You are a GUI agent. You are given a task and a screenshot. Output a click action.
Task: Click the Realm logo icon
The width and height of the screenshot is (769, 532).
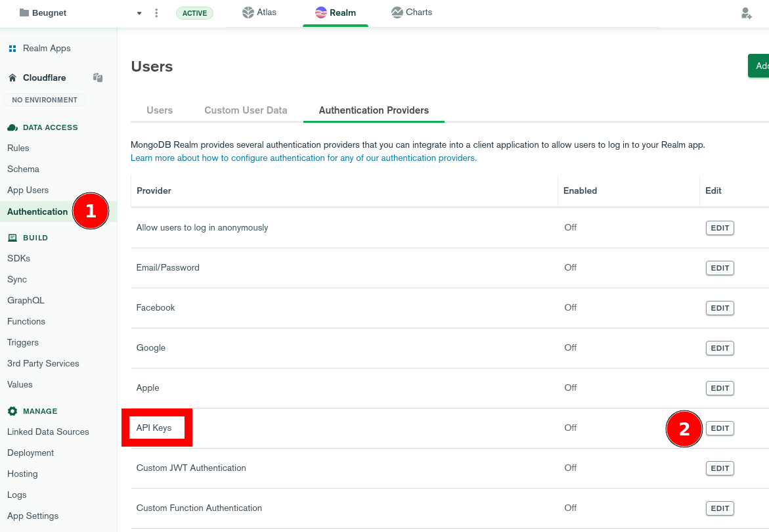[320, 12]
